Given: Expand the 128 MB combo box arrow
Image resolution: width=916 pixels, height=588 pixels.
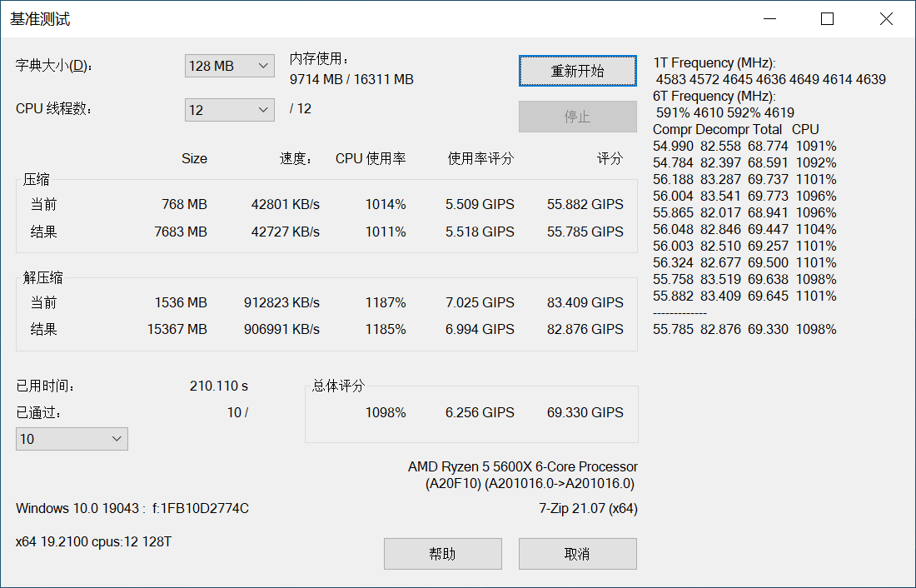Looking at the screenshot, I should pos(264,65).
